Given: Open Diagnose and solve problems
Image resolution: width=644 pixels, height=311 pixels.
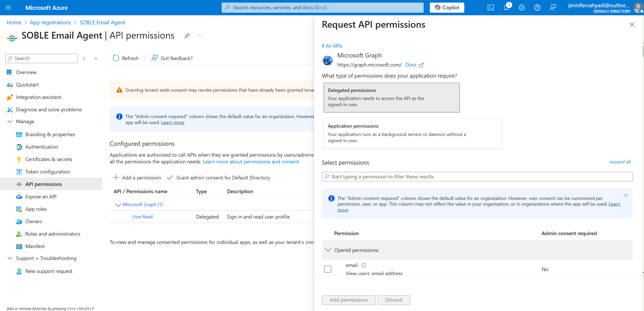Looking at the screenshot, I should click(x=49, y=110).
